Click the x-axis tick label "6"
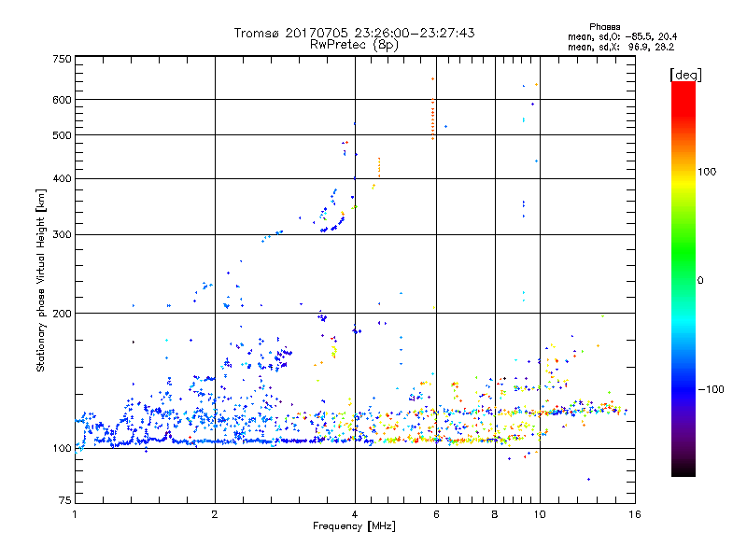Viewport: 747px width, 560px height. click(436, 514)
